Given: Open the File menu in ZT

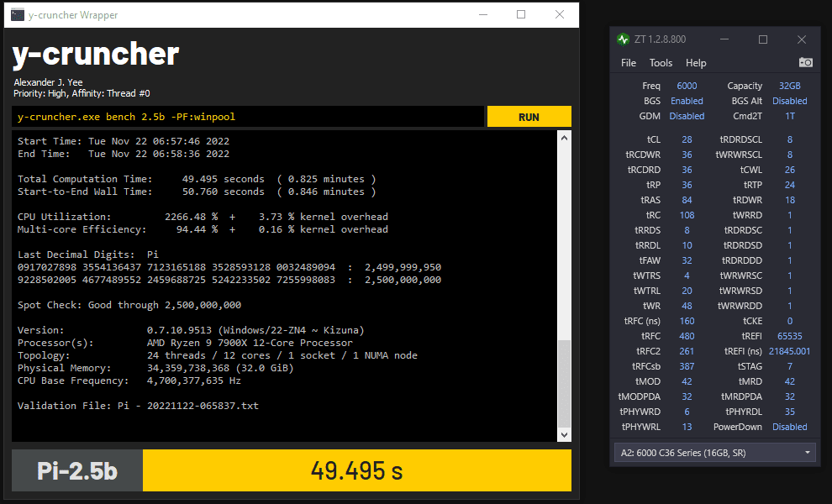Looking at the screenshot, I should (629, 63).
